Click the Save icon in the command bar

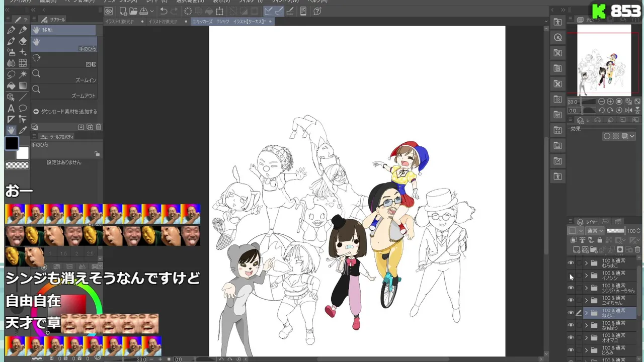click(143, 11)
